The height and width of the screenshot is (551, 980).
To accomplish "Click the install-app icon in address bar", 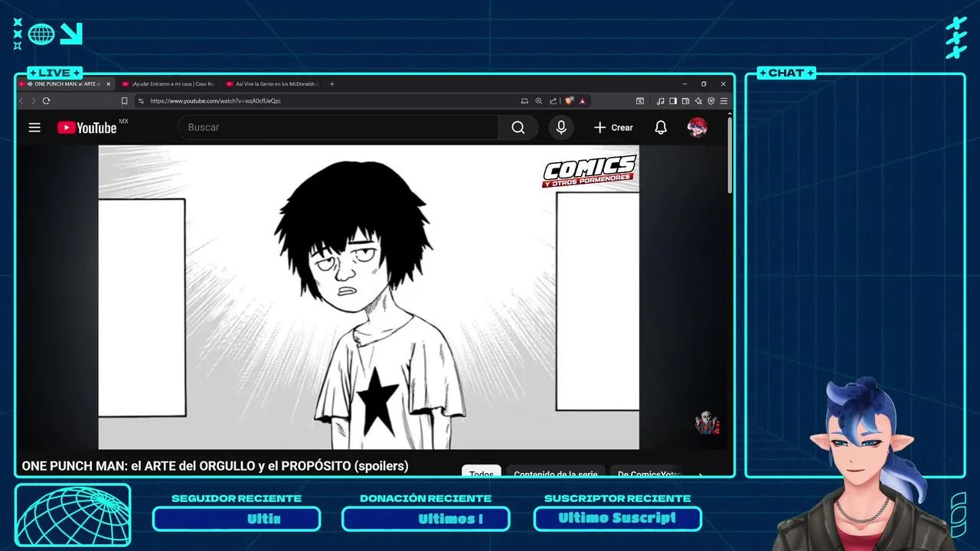I will tap(524, 101).
